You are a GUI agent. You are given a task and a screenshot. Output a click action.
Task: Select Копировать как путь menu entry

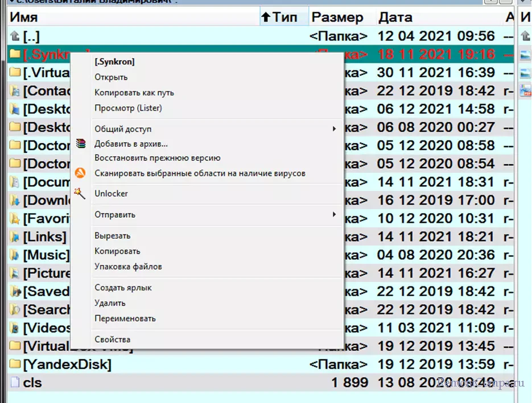(x=134, y=93)
